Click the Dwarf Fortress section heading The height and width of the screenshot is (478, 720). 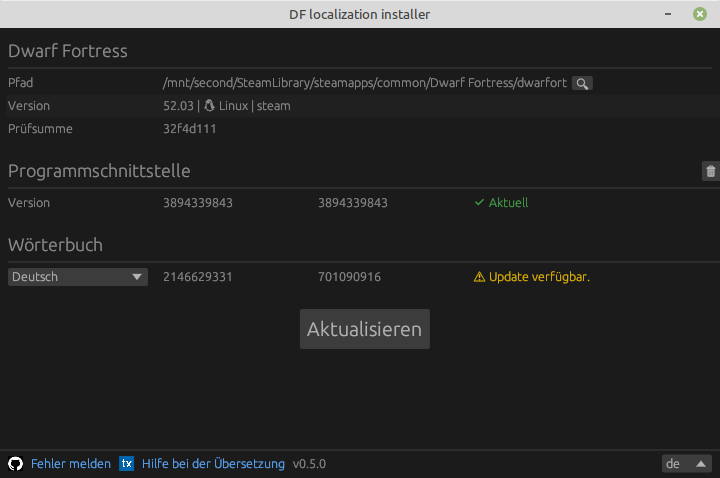[x=68, y=51]
